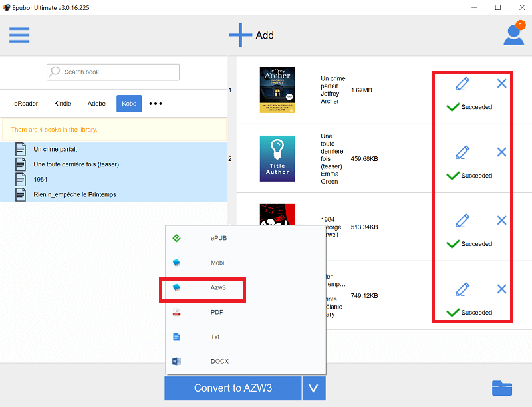Minimize the Epubor Ultimate window
Image resolution: width=532 pixels, height=407 pixels.
tap(474, 7)
